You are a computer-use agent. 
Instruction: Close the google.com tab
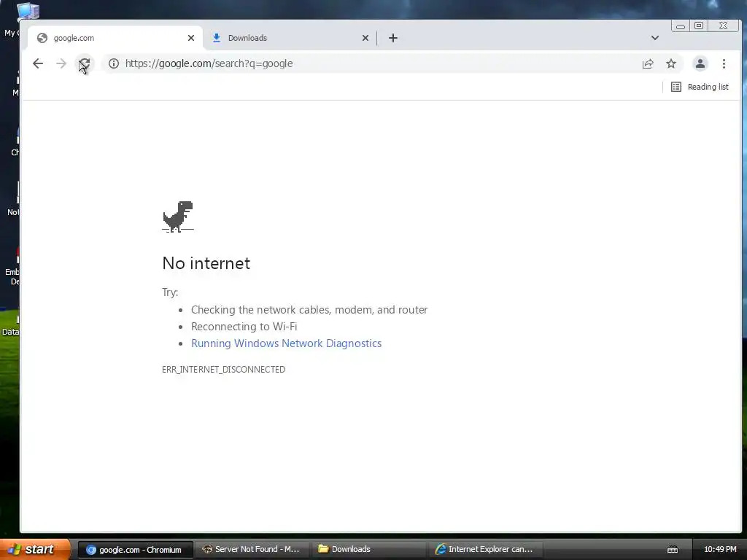tap(191, 38)
